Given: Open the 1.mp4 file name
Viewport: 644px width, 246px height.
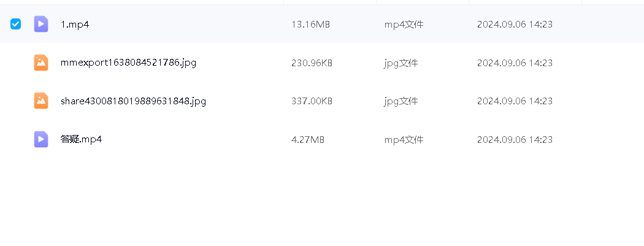Looking at the screenshot, I should tap(75, 25).
